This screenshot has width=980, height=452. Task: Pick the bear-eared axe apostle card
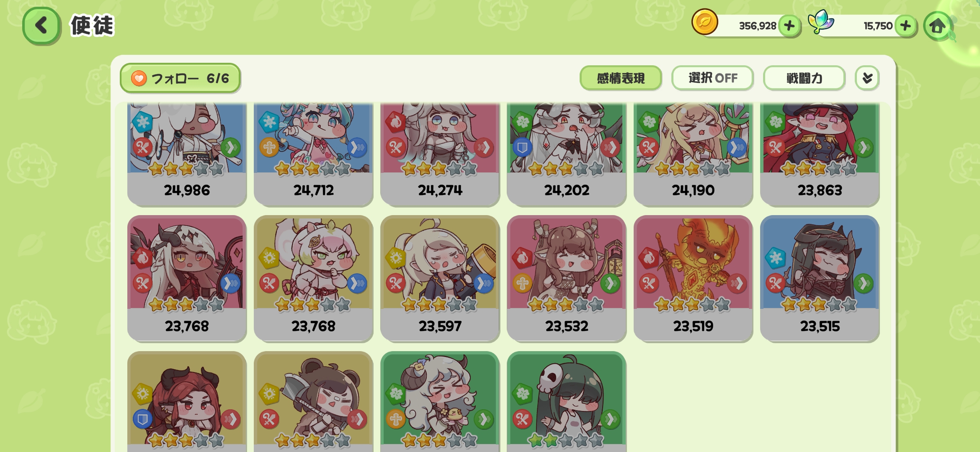[313, 402]
